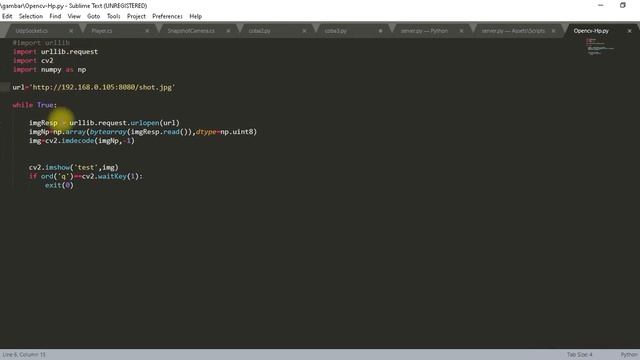Click the 'imgNp=np.array(bytearray...' line
The height and width of the screenshot is (360, 640).
click(x=143, y=131)
